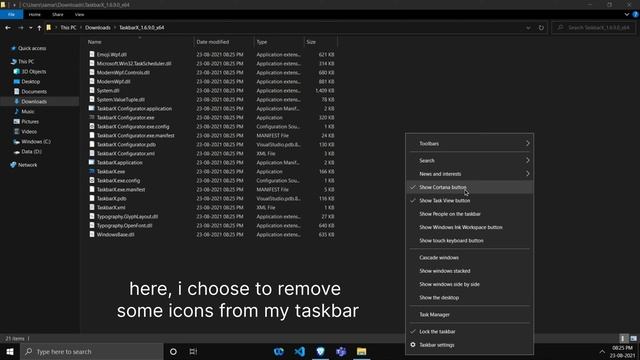The height and width of the screenshot is (360, 640).
Task: Open the taskbar clock and date
Action: point(623,351)
